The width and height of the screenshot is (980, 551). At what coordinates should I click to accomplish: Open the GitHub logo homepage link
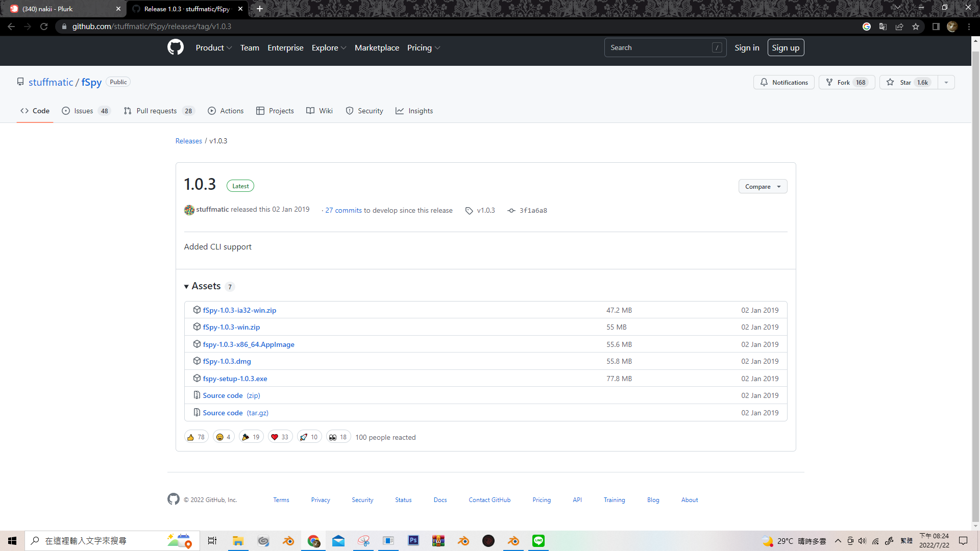tap(175, 47)
